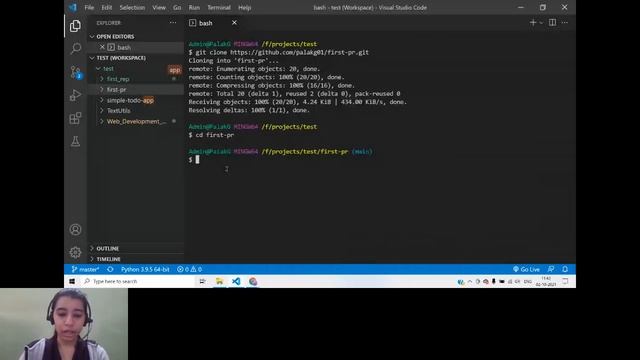This screenshot has height=360, width=640.
Task: Switch to VS Code taskbar icon
Action: tap(236, 281)
